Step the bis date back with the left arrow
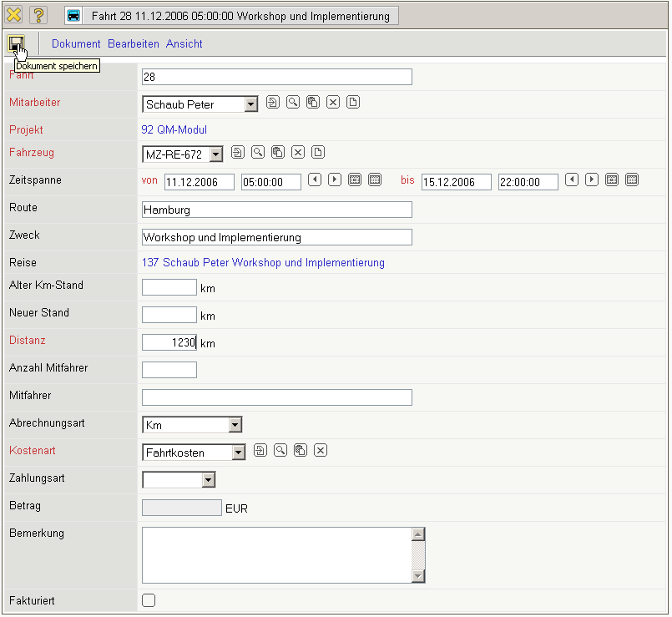 point(572,180)
